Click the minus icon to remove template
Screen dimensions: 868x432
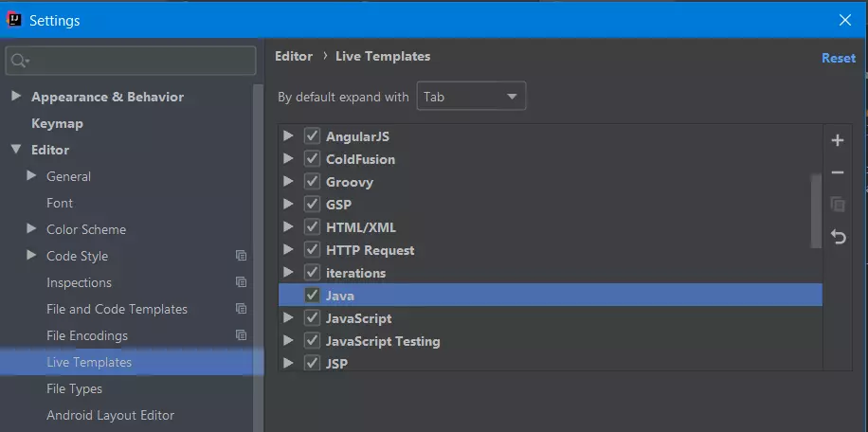(838, 173)
